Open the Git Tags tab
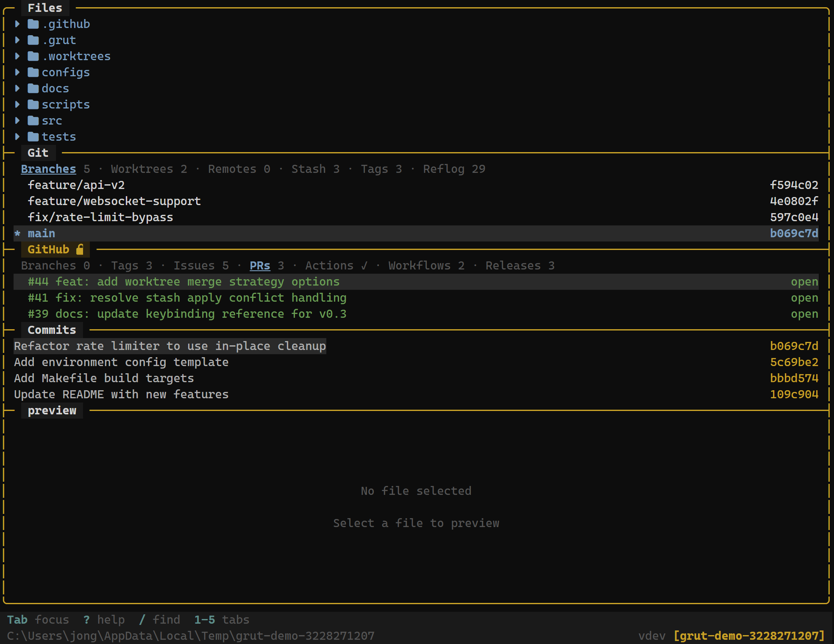The width and height of the screenshot is (834, 644). (x=381, y=169)
